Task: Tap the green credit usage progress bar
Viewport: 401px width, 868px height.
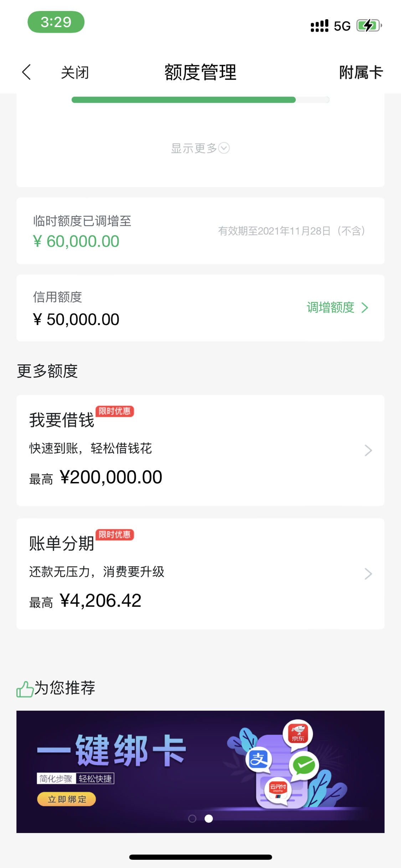Action: click(200, 100)
